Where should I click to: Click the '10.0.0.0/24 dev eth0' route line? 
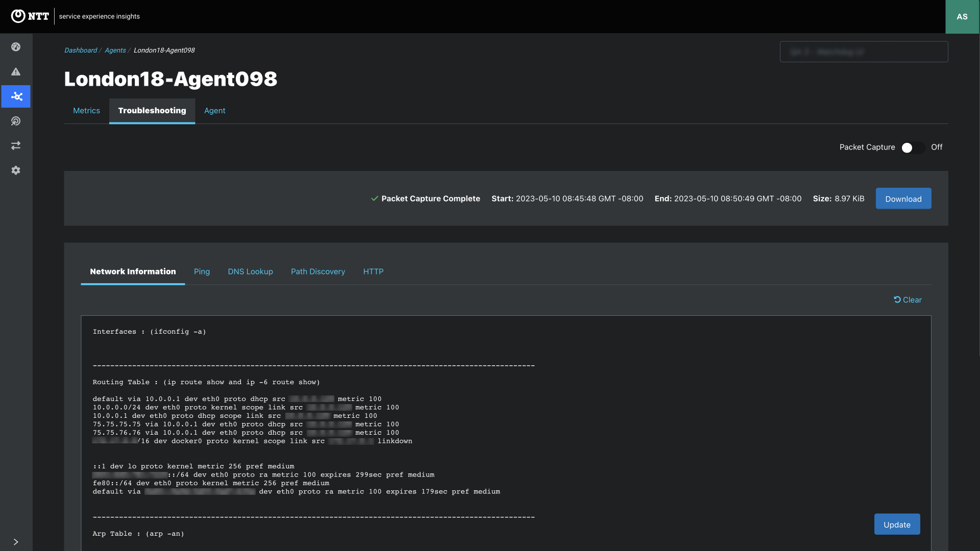(246, 408)
